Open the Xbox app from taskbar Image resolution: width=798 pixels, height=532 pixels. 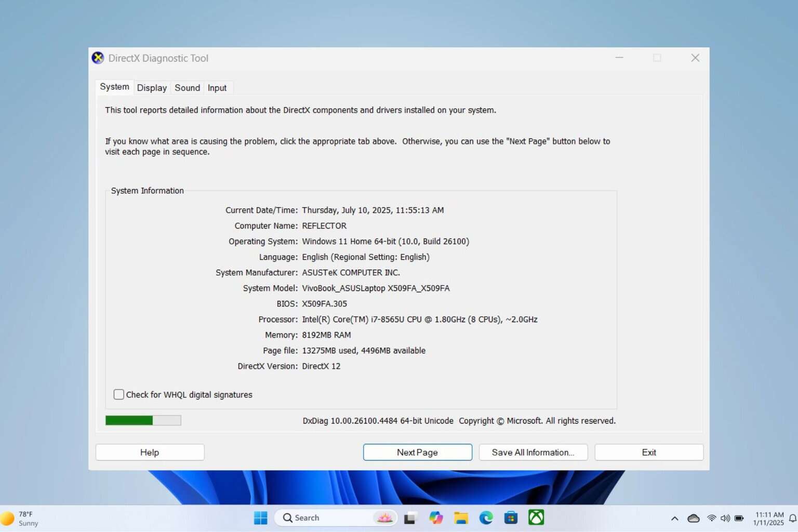[x=536, y=517]
